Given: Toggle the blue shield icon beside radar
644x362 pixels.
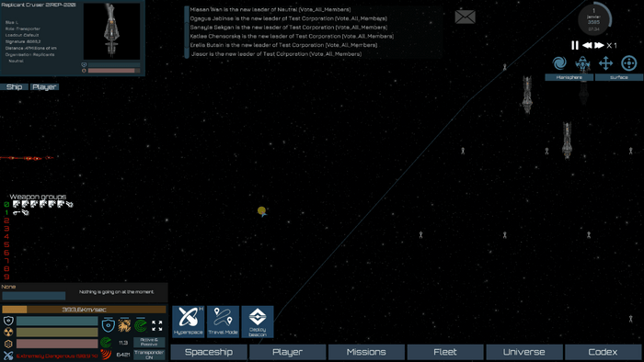Looking at the screenshot, I should click(x=108, y=325).
